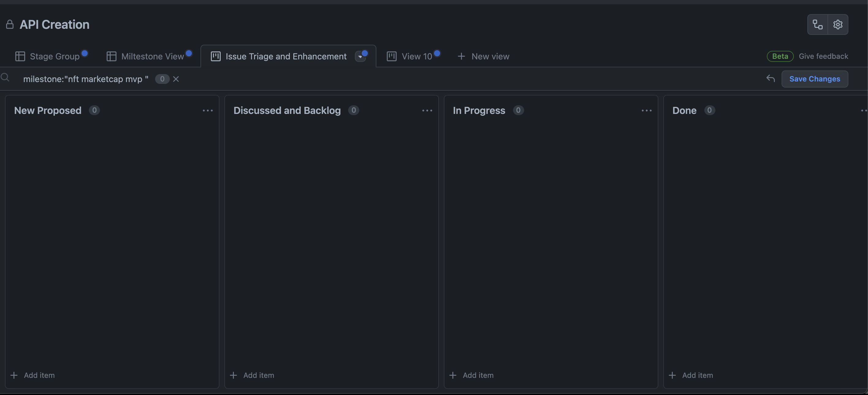
Task: Open Give feedback link
Action: 823,56
